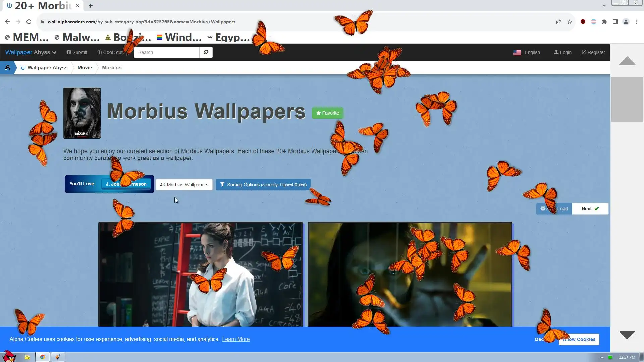Click the share page icon
Screen dimensions: 644x362
point(559,22)
